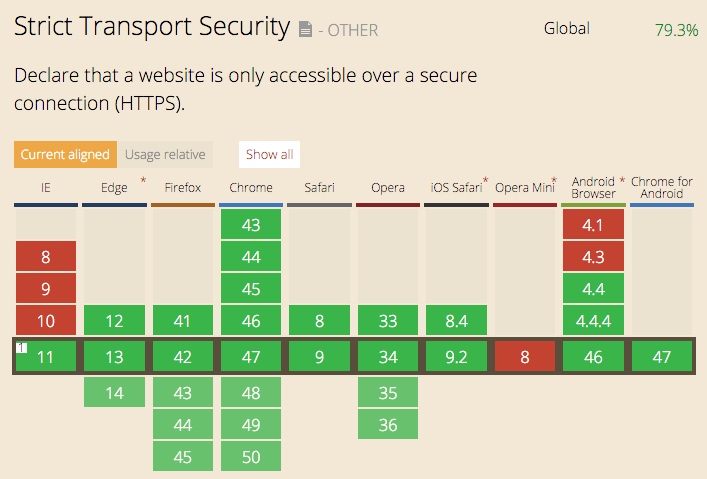This screenshot has height=479, width=707.
Task: Click the note 1 marker on IE 11
Action: tap(21, 348)
